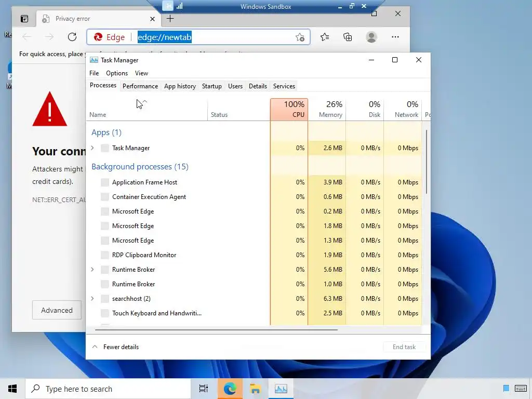Switch to the App history tab
The height and width of the screenshot is (399, 532).
pos(180,86)
